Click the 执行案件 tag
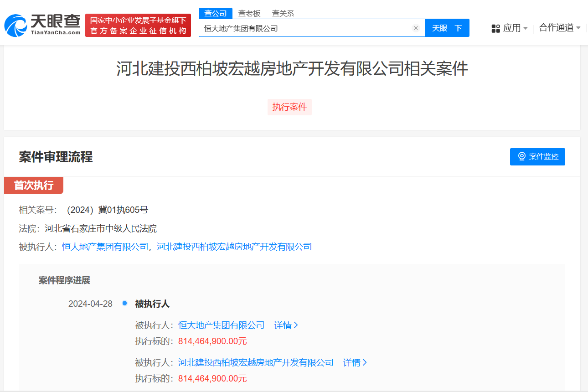This screenshot has height=392, width=588. click(x=289, y=107)
